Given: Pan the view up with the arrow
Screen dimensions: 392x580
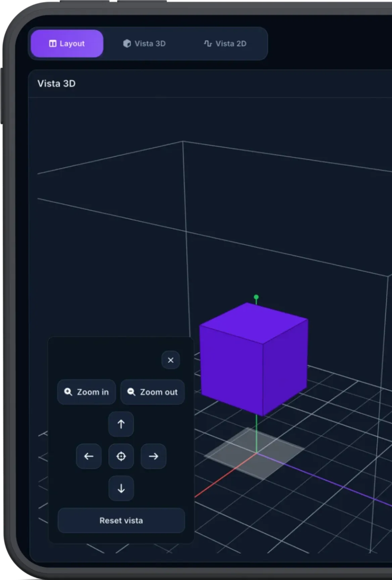Looking at the screenshot, I should pyautogui.click(x=121, y=424).
